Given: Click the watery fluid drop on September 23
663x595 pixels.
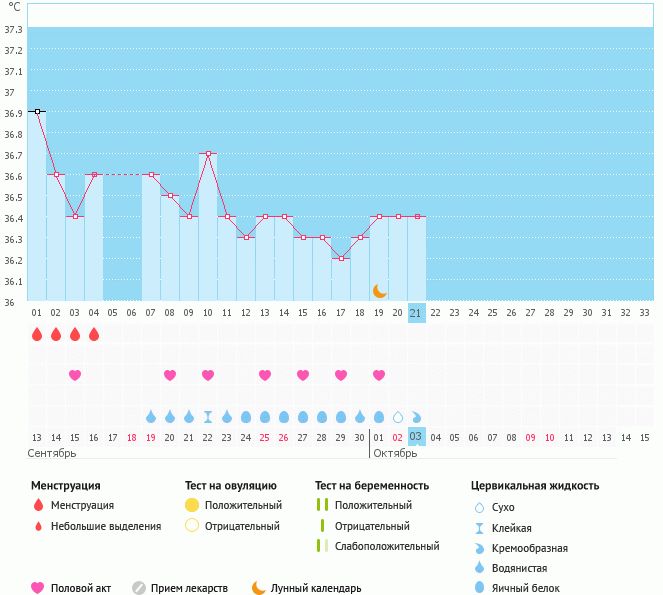Looking at the screenshot, I should point(227,417).
